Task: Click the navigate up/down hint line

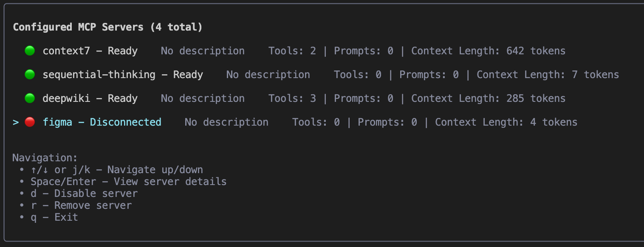Action: click(116, 170)
